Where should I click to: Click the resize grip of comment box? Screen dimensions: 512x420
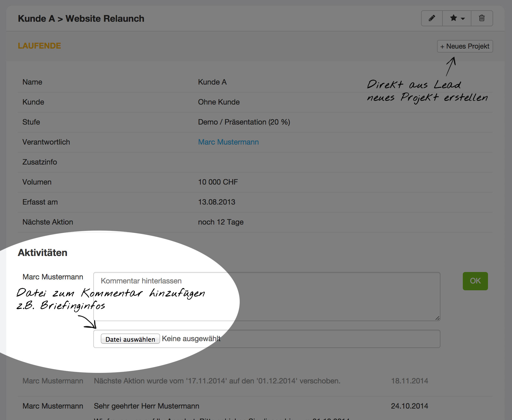point(437,318)
